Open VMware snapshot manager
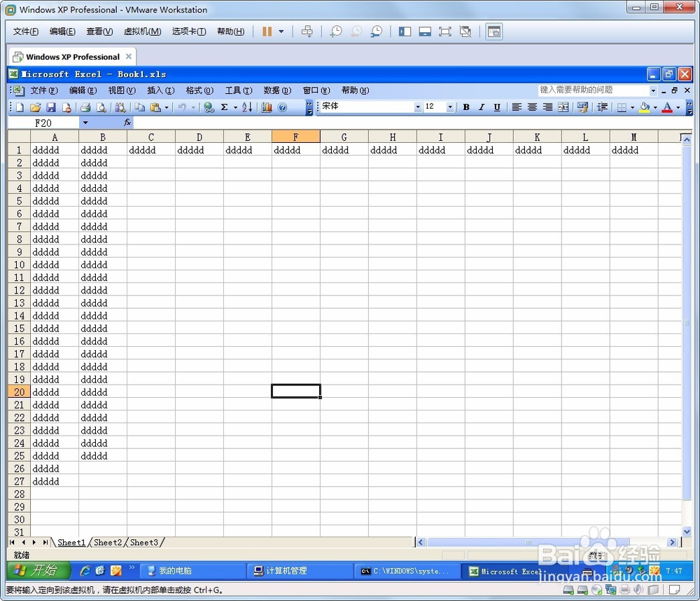The width and height of the screenshot is (700, 601). pos(377,32)
